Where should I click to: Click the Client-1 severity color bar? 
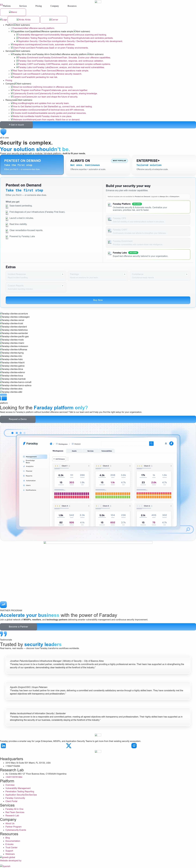click(x=71, y=495)
